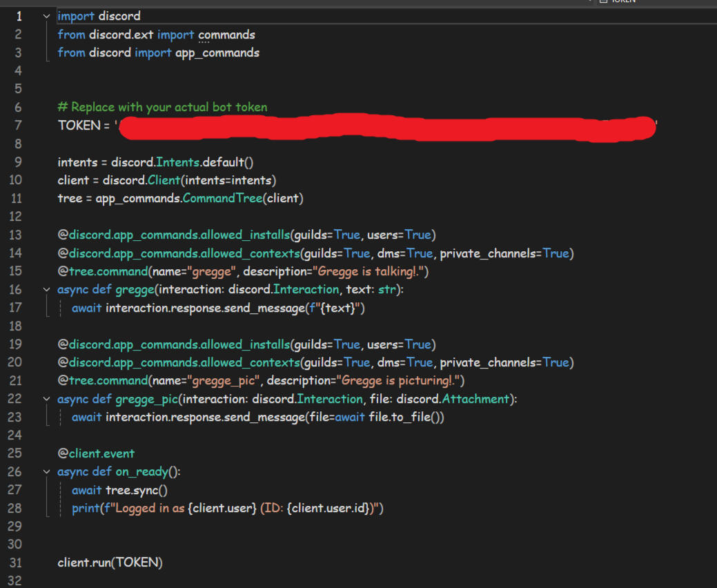Viewport: 717px width, 588px height.
Task: Collapse the on_ready function chevron
Action: click(46, 472)
